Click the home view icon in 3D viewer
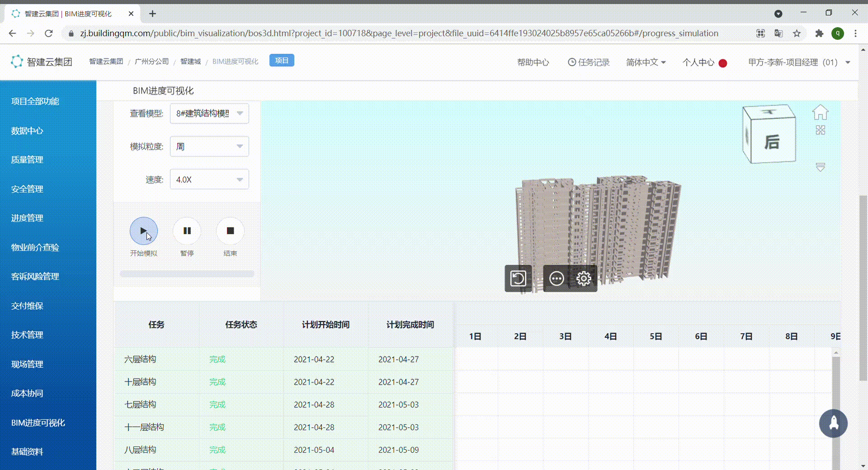 [x=821, y=112]
